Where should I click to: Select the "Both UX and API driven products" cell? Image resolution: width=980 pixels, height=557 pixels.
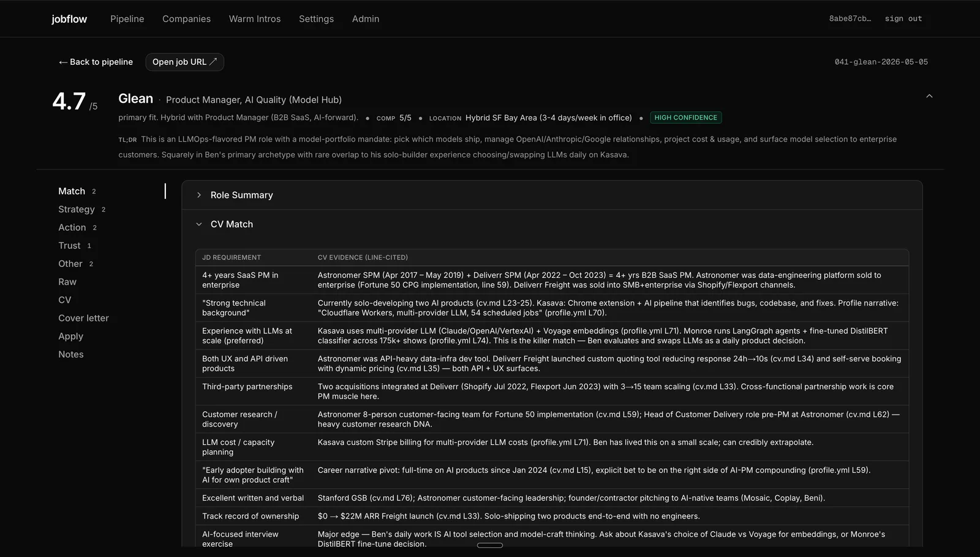[x=253, y=364]
